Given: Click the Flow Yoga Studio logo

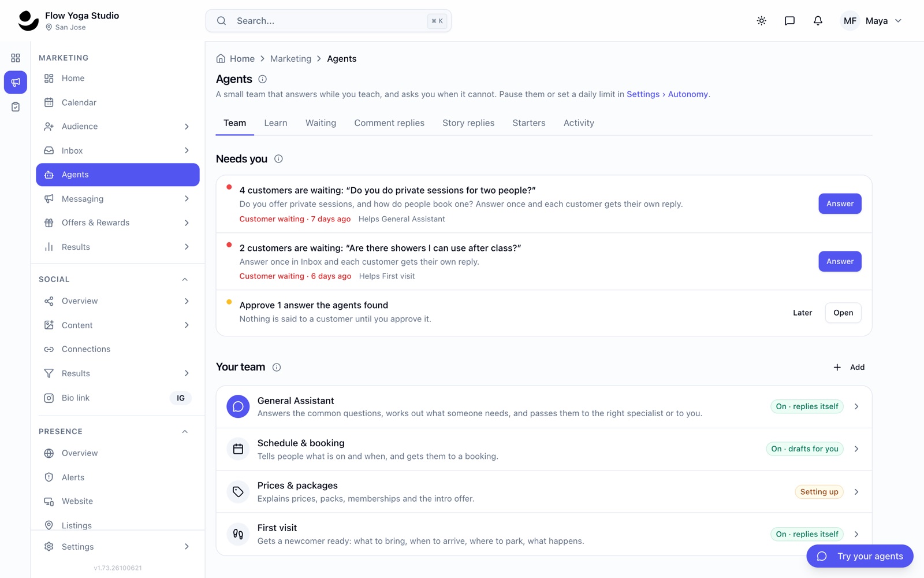Looking at the screenshot, I should tap(28, 21).
